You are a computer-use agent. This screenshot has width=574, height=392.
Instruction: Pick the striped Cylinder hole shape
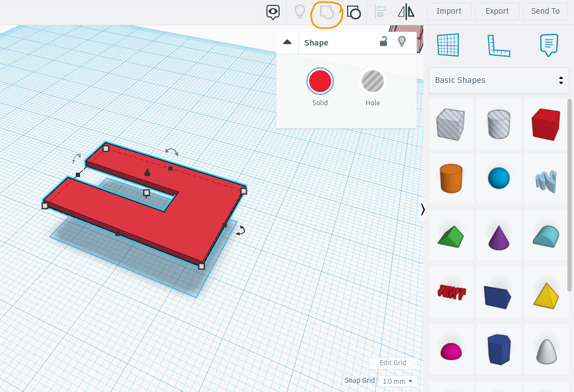pos(498,124)
